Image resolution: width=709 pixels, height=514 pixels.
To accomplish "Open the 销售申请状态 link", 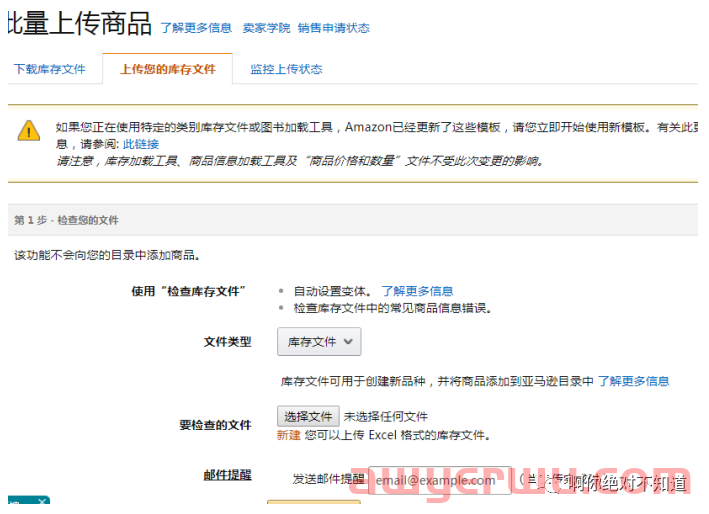I will pos(334,28).
